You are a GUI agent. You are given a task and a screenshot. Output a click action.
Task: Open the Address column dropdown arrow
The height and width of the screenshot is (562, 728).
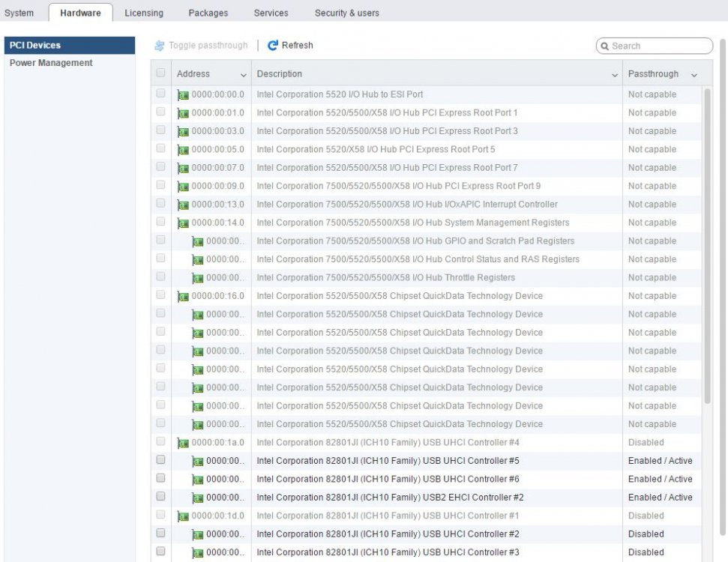click(x=243, y=75)
